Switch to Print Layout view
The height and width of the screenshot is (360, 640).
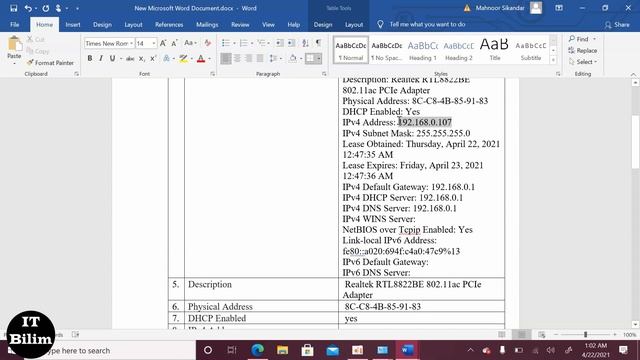(x=522, y=334)
